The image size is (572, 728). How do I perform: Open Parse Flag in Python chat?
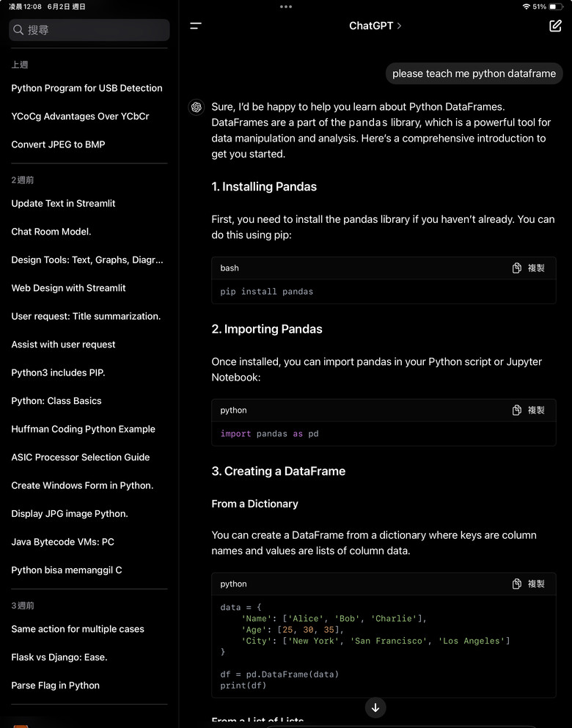pyautogui.click(x=55, y=685)
